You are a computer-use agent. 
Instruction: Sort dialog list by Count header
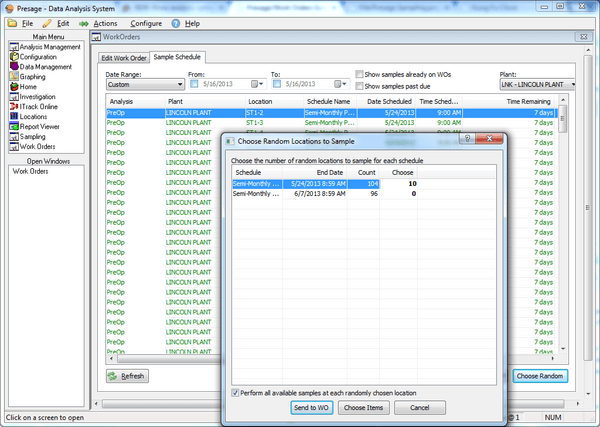click(x=364, y=173)
